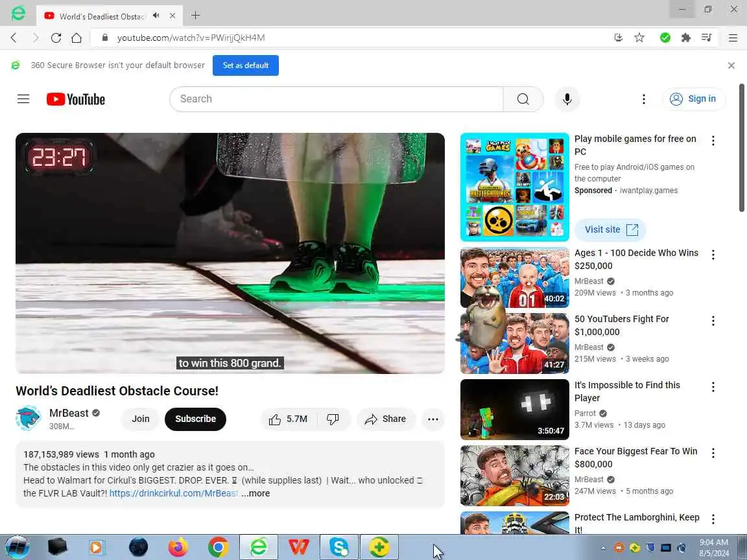Open the drinkcirkul.com/MrBeast link
This screenshot has height=560, width=747.
[173, 493]
